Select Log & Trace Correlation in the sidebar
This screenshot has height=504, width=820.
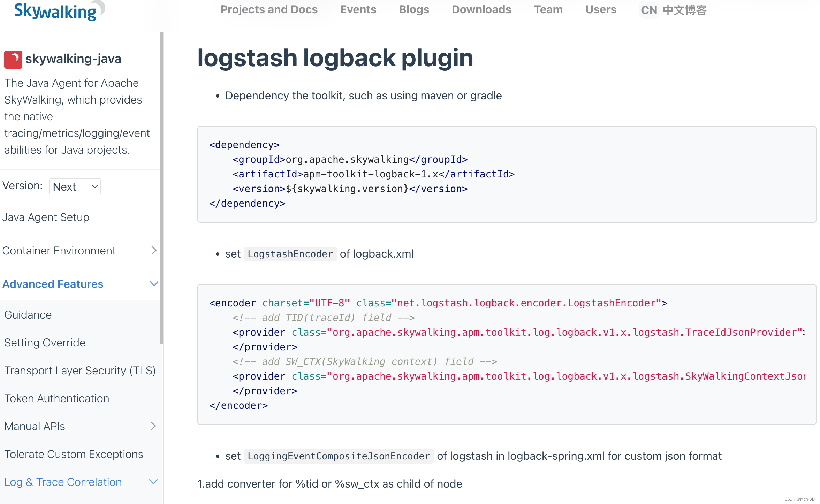coord(63,482)
